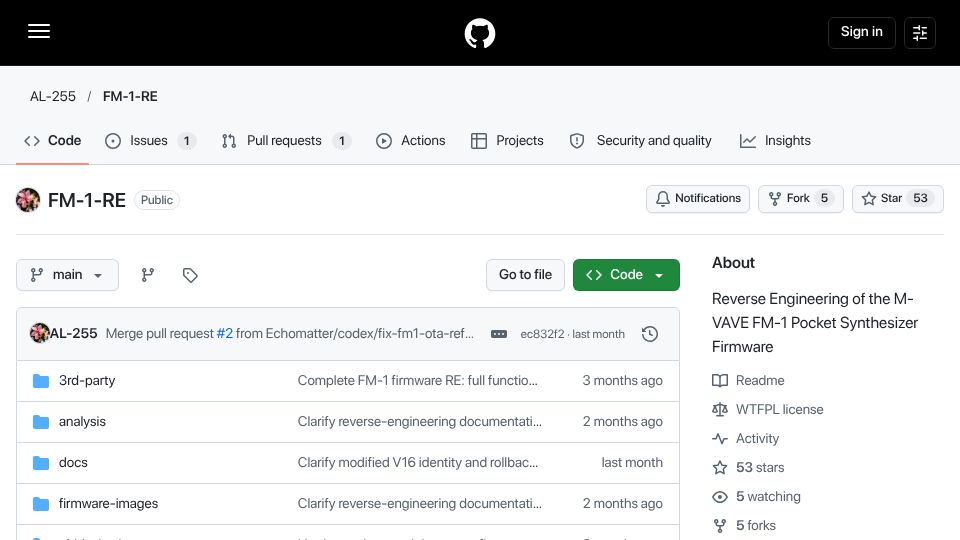Image resolution: width=960 pixels, height=540 pixels.
Task: Open pull request #2 link
Action: [x=225, y=334]
